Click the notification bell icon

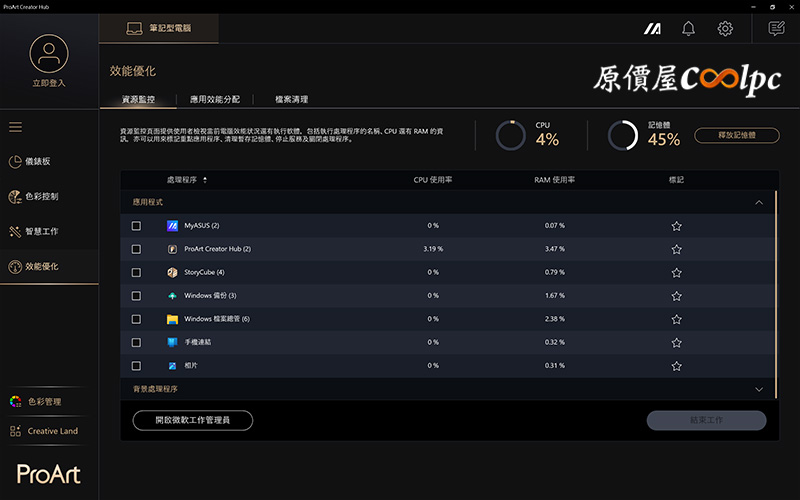pyautogui.click(x=688, y=28)
